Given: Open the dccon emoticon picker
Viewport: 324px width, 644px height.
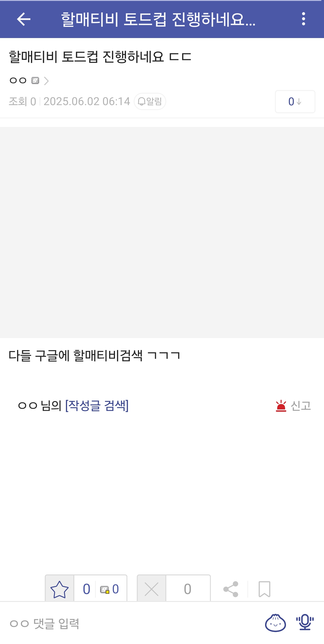Looking at the screenshot, I should click(x=275, y=622).
